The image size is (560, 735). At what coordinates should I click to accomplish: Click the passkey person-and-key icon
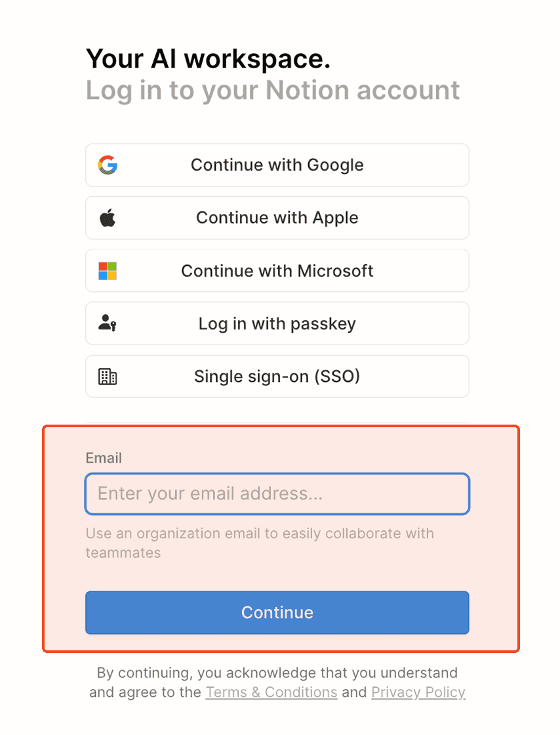107,323
